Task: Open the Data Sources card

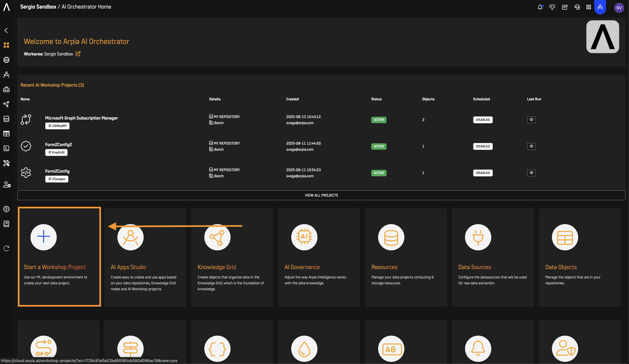Action: (x=492, y=257)
